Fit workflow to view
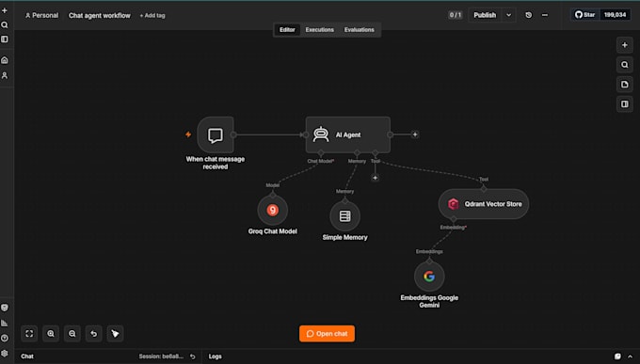The image size is (640, 364). tap(29, 334)
